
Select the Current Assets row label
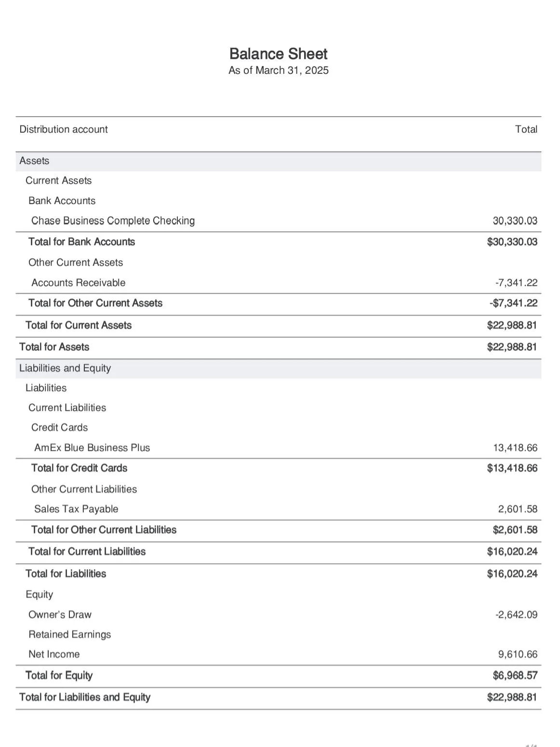coord(58,180)
